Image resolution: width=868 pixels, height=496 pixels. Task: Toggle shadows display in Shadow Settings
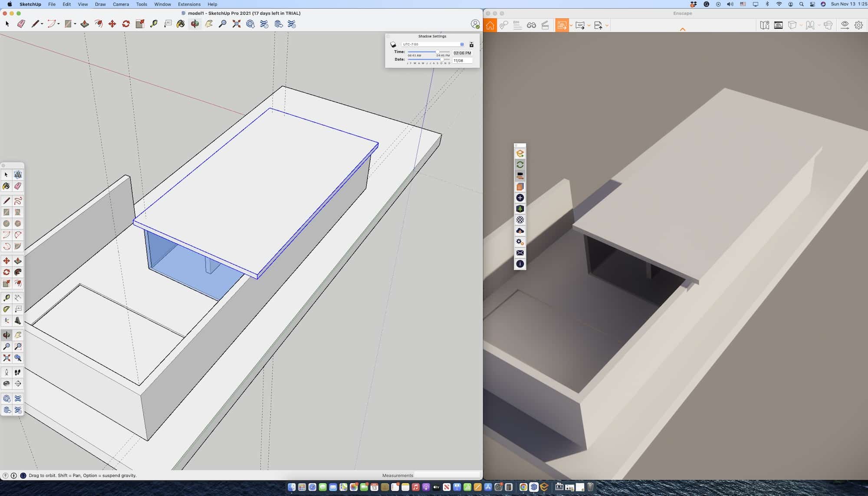pos(393,45)
